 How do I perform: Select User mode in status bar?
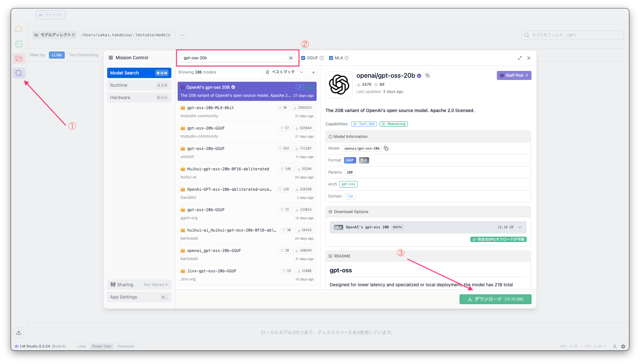coord(82,346)
